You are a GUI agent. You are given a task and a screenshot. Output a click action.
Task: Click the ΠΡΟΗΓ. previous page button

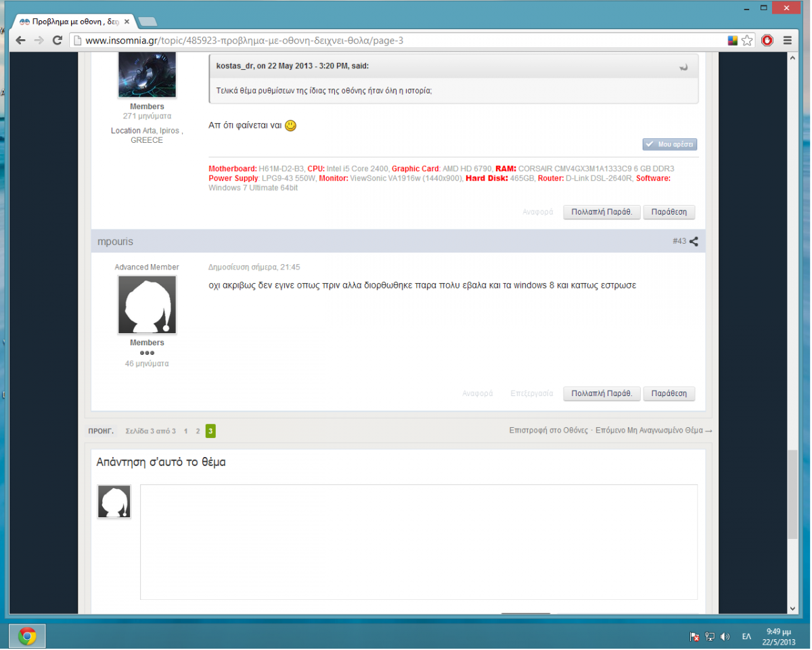[101, 431]
